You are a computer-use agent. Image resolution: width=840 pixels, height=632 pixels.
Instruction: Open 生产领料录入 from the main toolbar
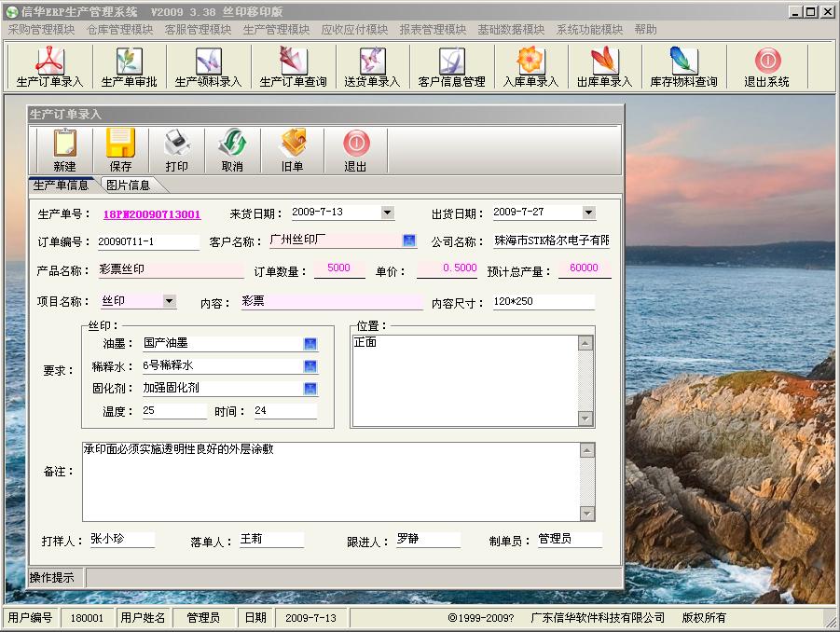(208, 67)
